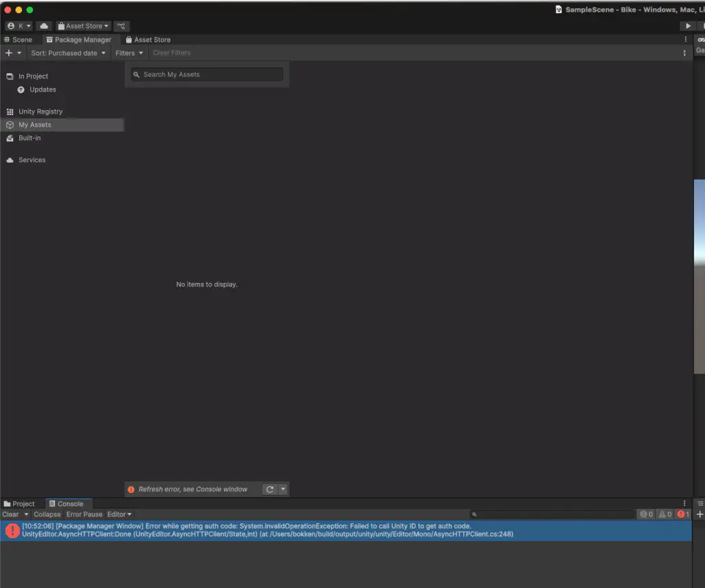
Task: Toggle warning messages counter in Console
Action: click(665, 514)
